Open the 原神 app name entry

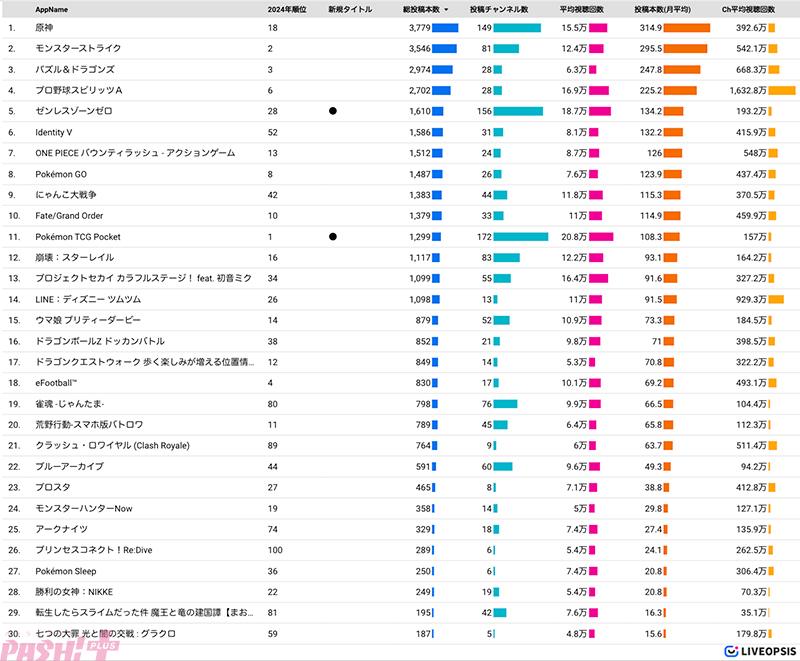(46, 28)
